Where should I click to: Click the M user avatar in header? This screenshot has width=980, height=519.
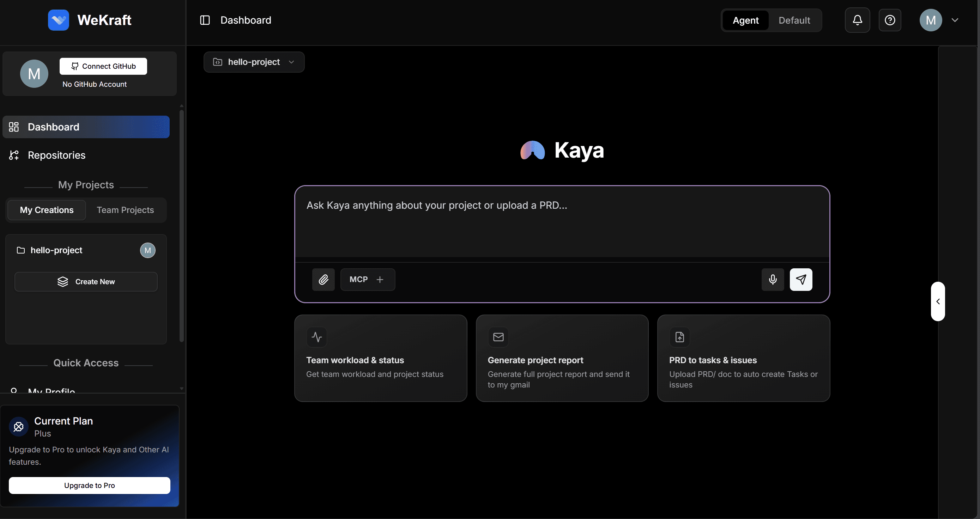point(931,20)
